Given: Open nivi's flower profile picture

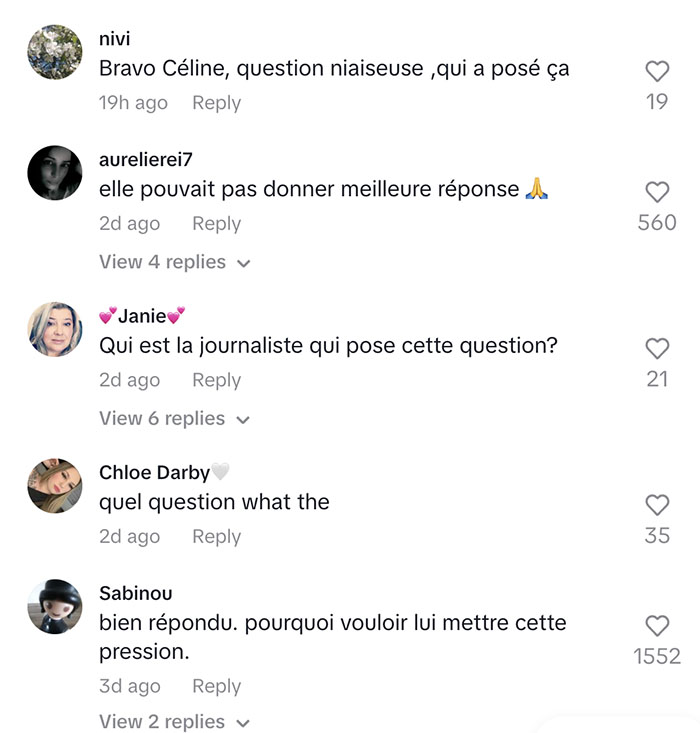Looking at the screenshot, I should click(55, 52).
